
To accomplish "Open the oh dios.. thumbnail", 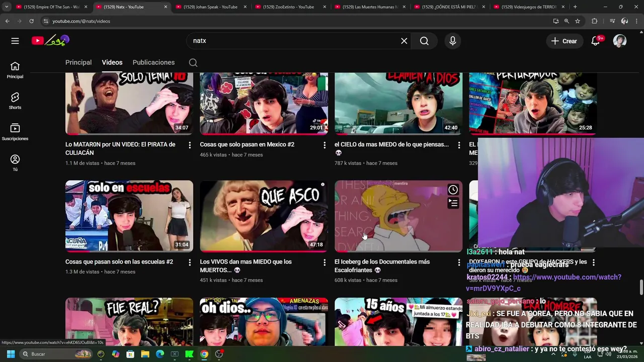I will pos(264,322).
